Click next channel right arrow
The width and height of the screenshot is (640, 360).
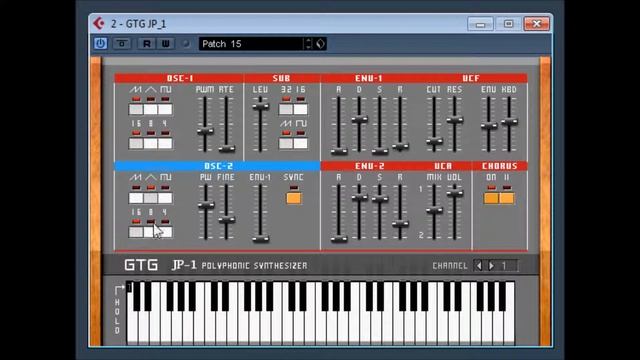coord(491,266)
